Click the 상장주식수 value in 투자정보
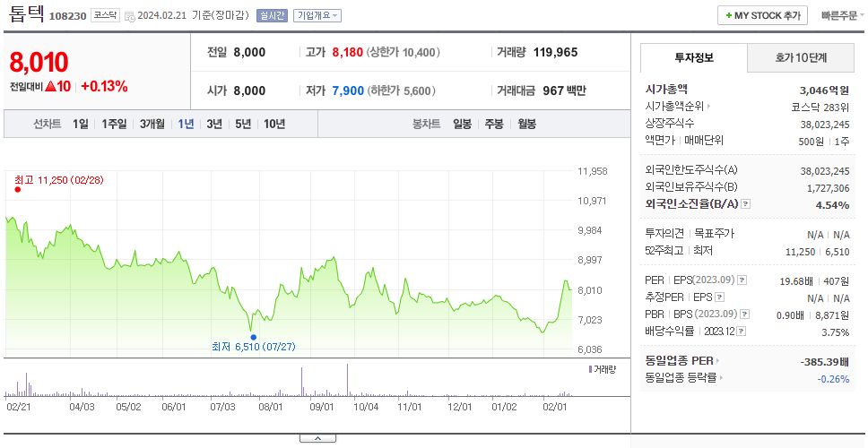 (x=825, y=125)
